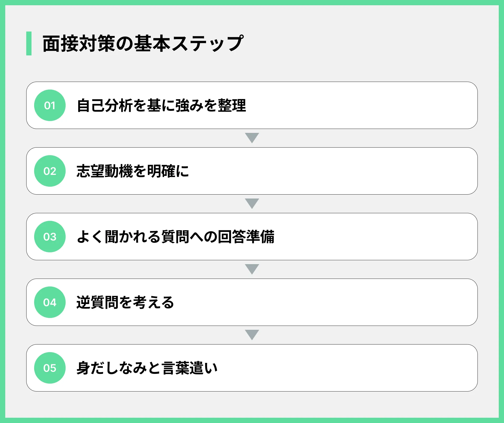Click the green bar beside the heading
Screen dimensions: 504x423
coord(29,43)
